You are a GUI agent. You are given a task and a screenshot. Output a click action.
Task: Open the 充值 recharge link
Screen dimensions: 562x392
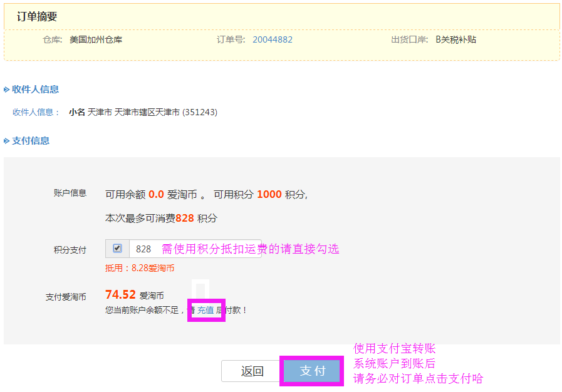[206, 310]
